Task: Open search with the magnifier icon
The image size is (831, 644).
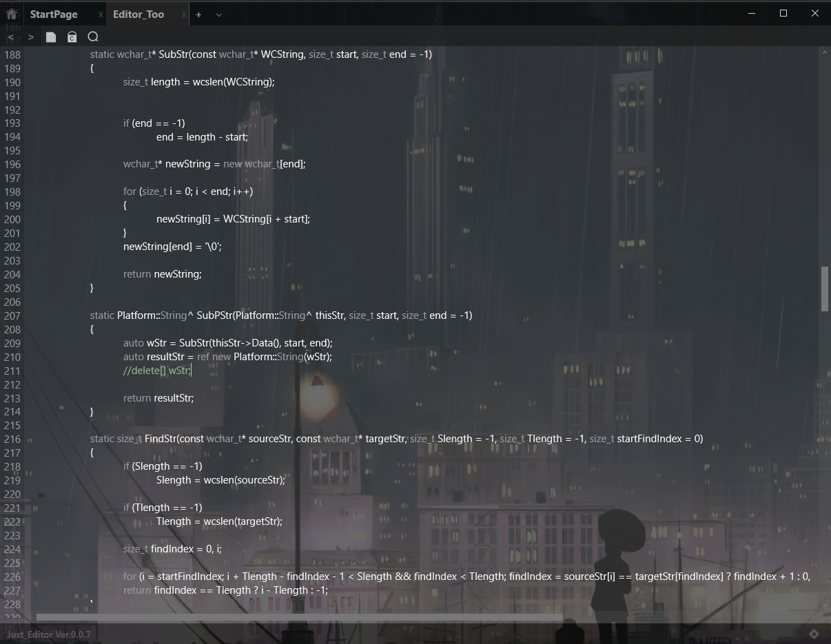Action: click(x=93, y=37)
